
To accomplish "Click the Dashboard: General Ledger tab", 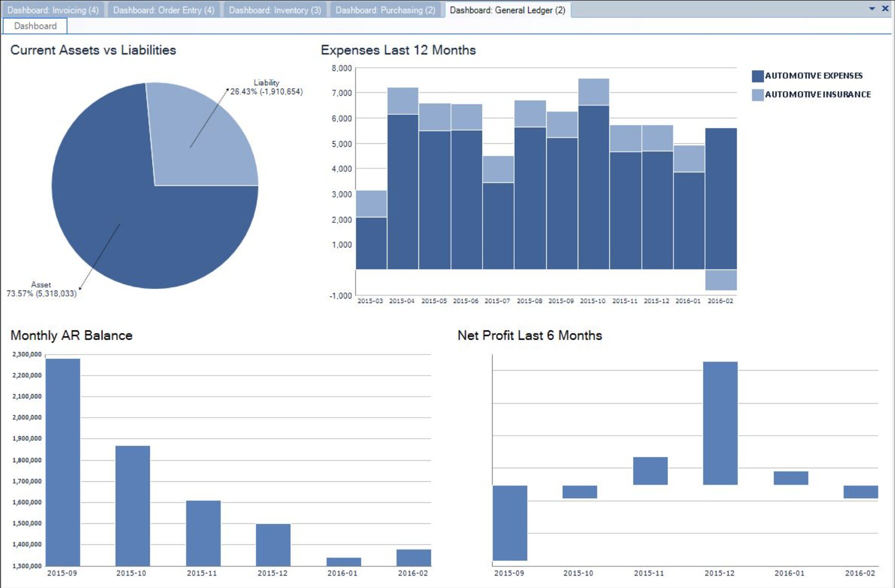I will [x=507, y=10].
